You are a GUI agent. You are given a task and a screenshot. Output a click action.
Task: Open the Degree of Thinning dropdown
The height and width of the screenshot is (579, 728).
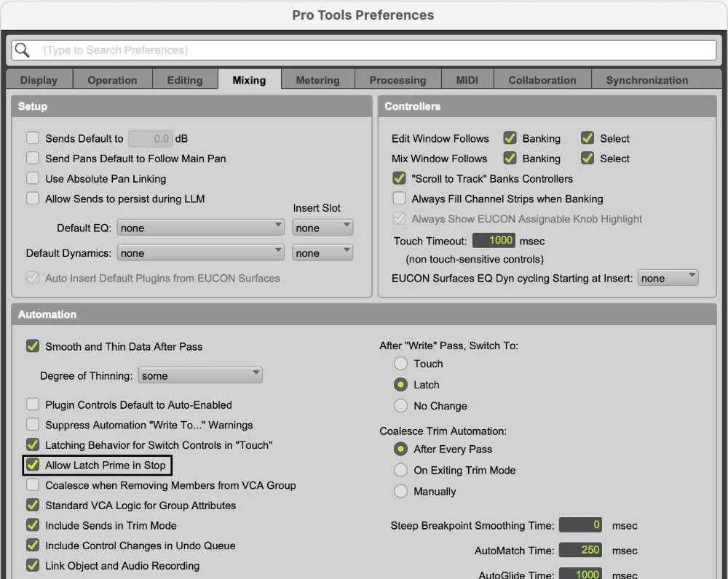click(x=200, y=375)
